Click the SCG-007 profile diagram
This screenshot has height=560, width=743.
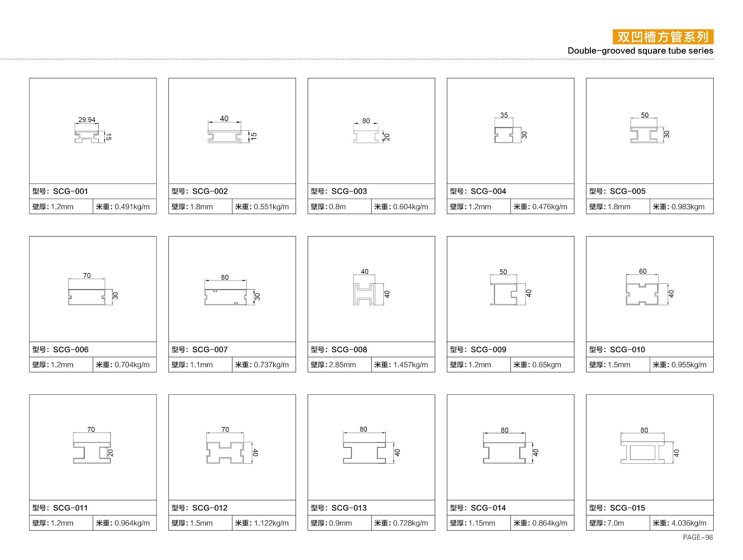coord(225,297)
